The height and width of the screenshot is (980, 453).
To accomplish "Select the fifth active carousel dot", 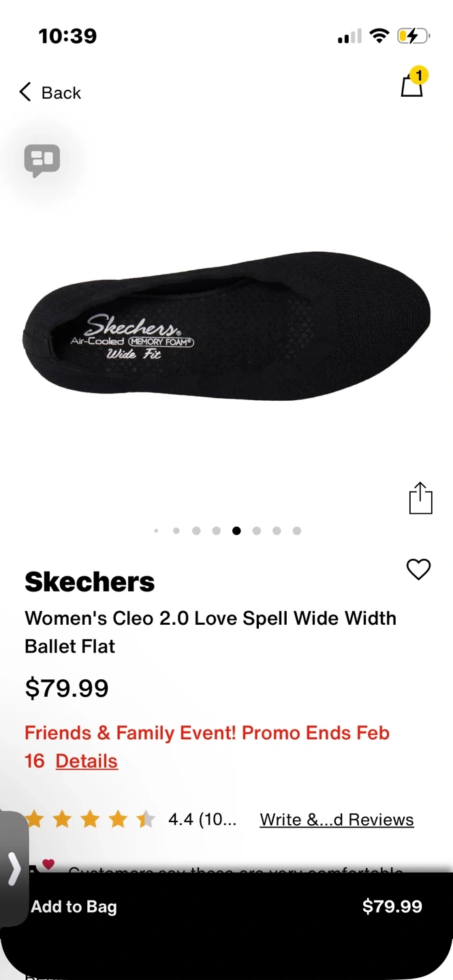I will 236,531.
